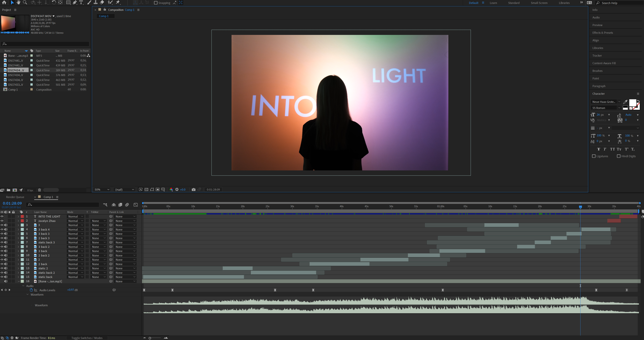The width and height of the screenshot is (644, 340).
Task: Click the snapshot camera icon
Action: [x=193, y=190]
